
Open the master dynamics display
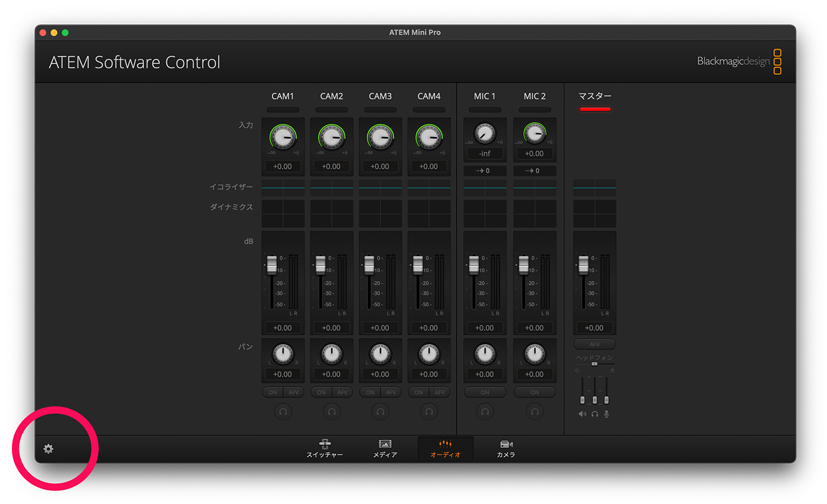point(595,214)
